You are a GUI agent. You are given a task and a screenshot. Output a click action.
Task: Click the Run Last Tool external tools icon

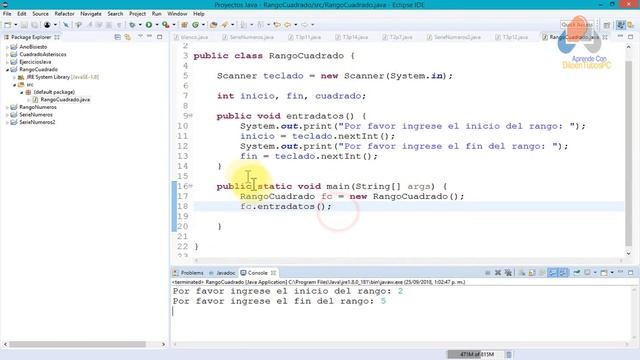pyautogui.click(x=166, y=25)
